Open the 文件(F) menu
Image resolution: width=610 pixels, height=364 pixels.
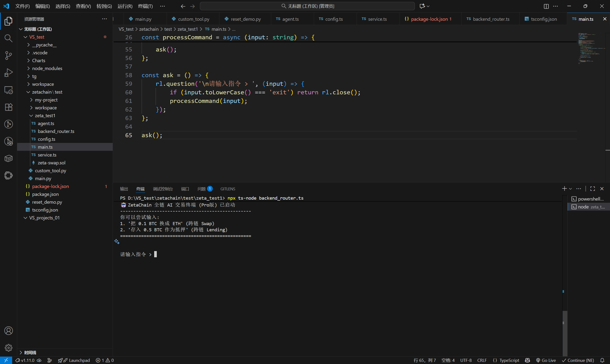[22, 6]
